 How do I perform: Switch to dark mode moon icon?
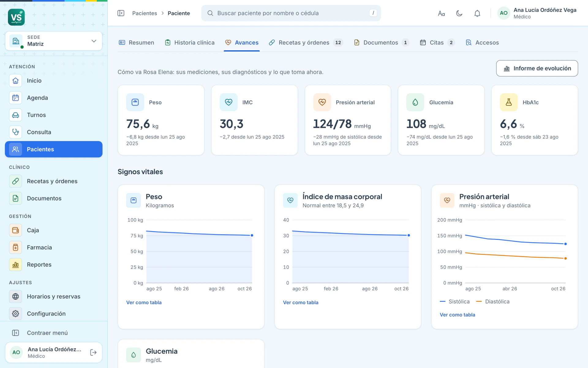pos(459,13)
